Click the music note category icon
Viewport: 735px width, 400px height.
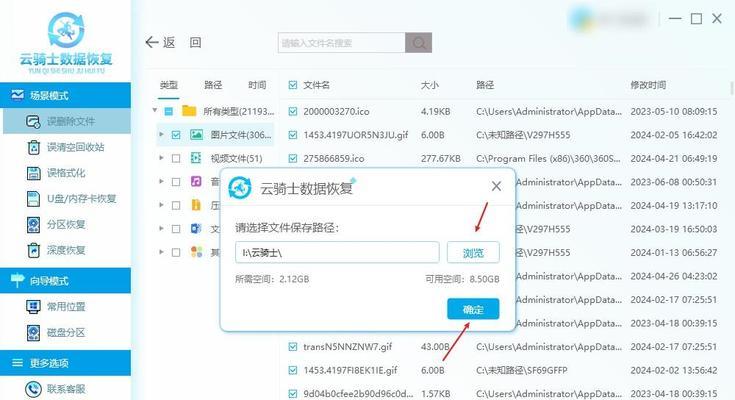coord(196,181)
